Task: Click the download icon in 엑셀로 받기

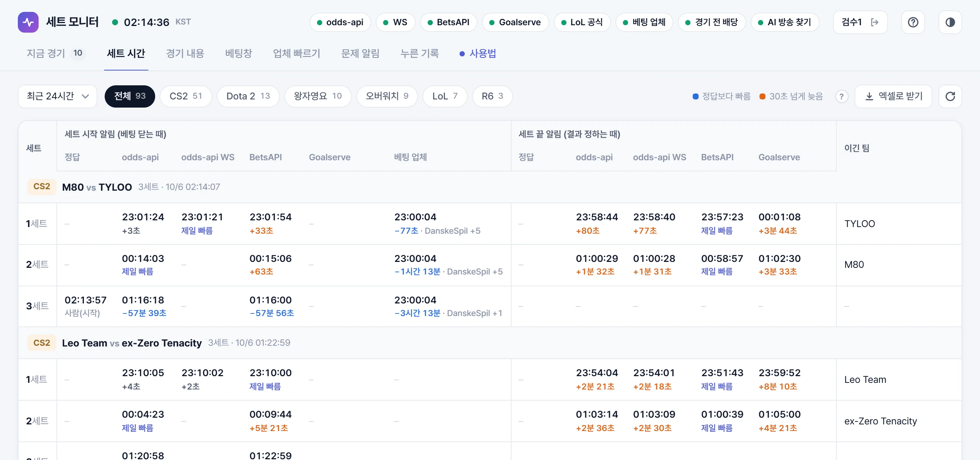Action: coord(869,96)
